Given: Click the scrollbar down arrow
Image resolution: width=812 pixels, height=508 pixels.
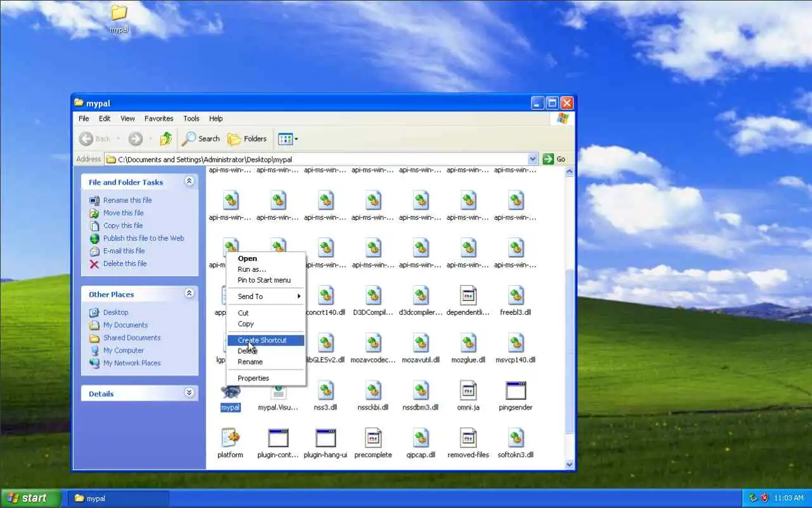Looking at the screenshot, I should tap(569, 464).
